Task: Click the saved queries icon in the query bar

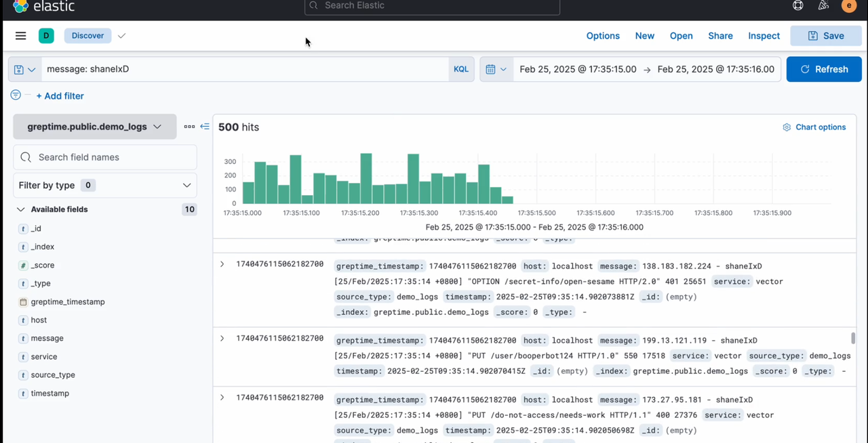Action: [19, 68]
